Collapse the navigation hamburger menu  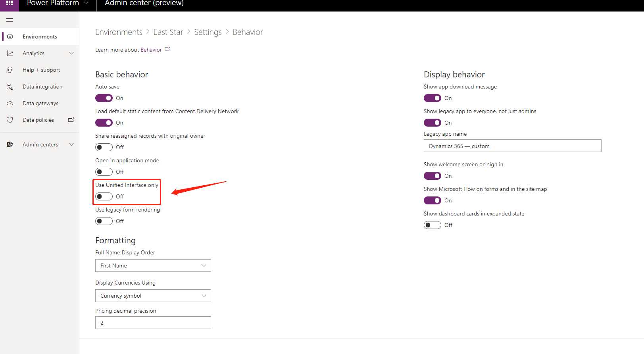pos(10,20)
